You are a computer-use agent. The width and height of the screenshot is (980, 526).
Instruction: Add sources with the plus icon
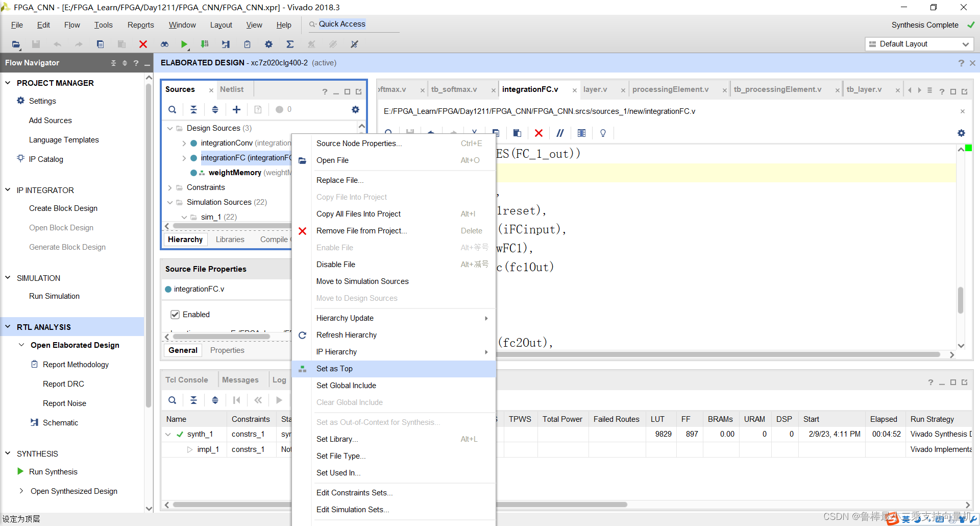click(x=236, y=109)
